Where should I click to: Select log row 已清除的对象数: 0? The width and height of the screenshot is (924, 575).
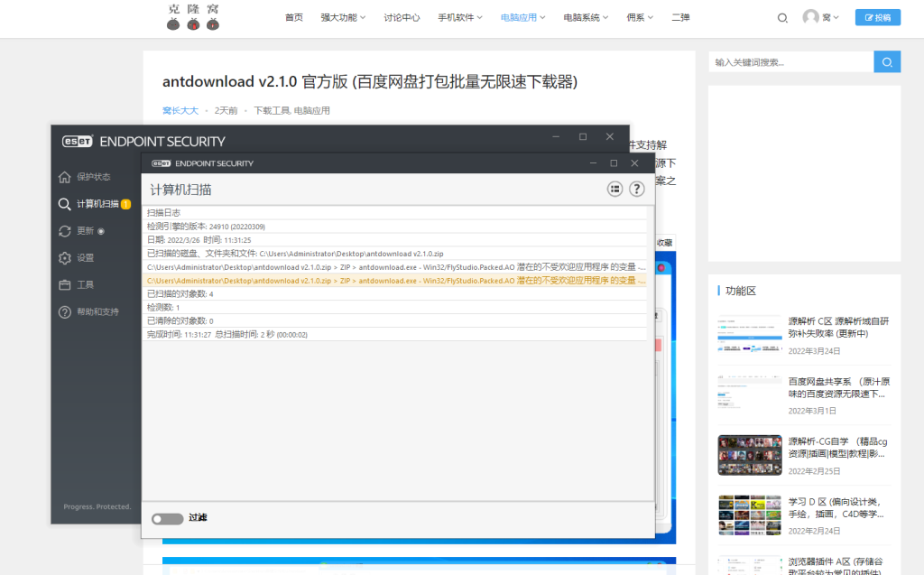point(395,320)
